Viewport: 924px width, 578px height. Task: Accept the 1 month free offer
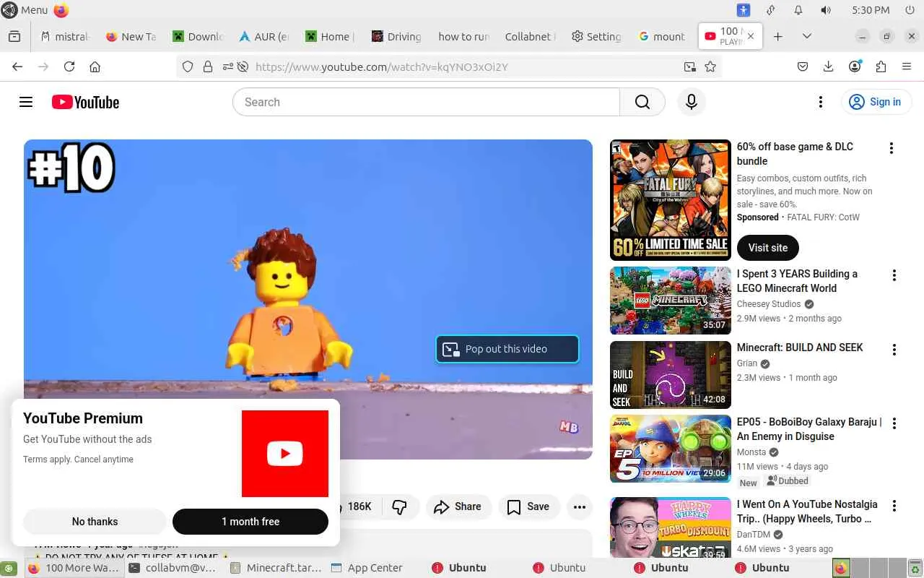click(250, 522)
